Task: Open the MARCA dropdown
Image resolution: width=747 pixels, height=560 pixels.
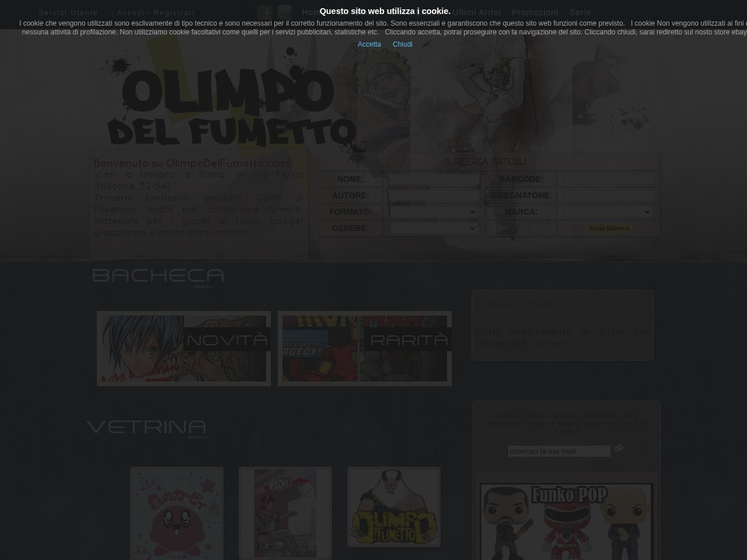Action: pyautogui.click(x=609, y=212)
